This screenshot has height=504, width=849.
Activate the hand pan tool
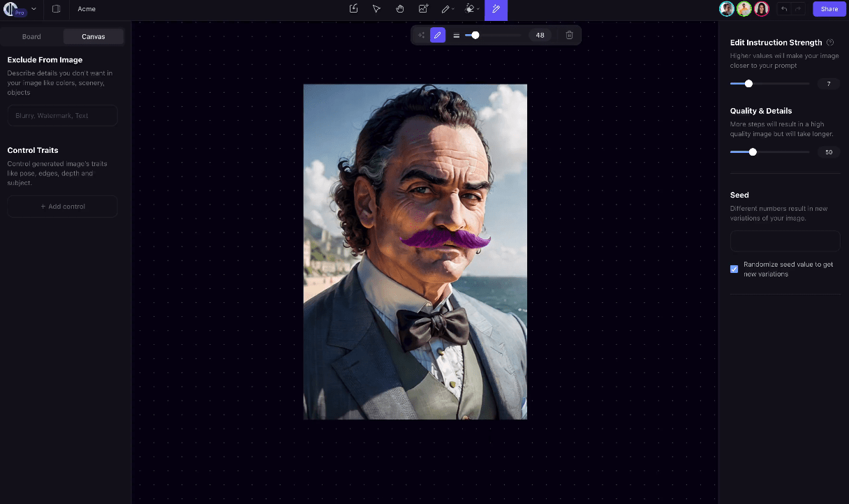coord(400,9)
